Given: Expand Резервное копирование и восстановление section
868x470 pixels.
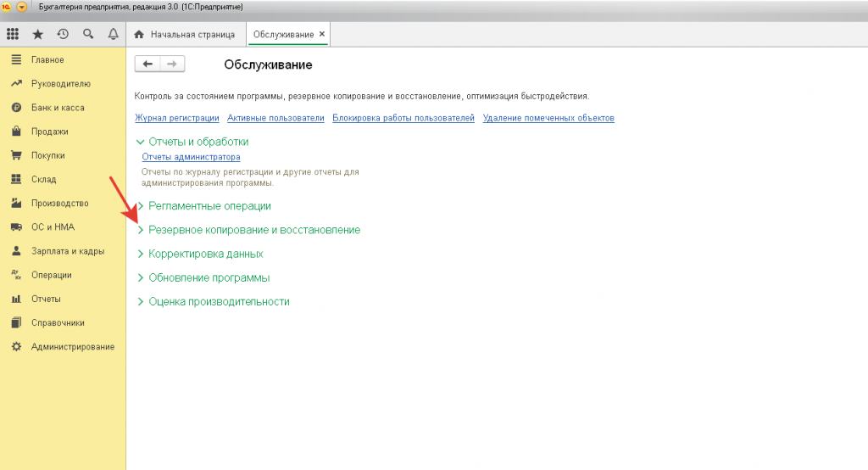Looking at the screenshot, I should (x=141, y=230).
